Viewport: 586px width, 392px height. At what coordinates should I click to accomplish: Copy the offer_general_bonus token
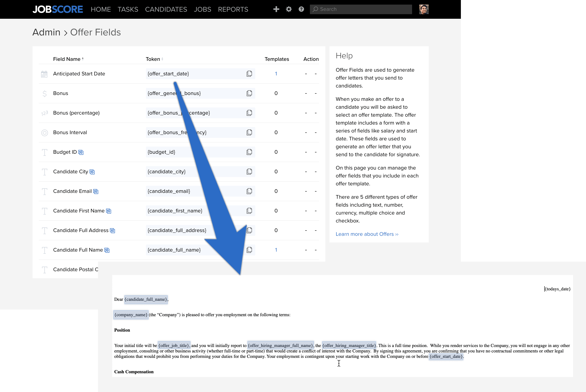click(249, 93)
